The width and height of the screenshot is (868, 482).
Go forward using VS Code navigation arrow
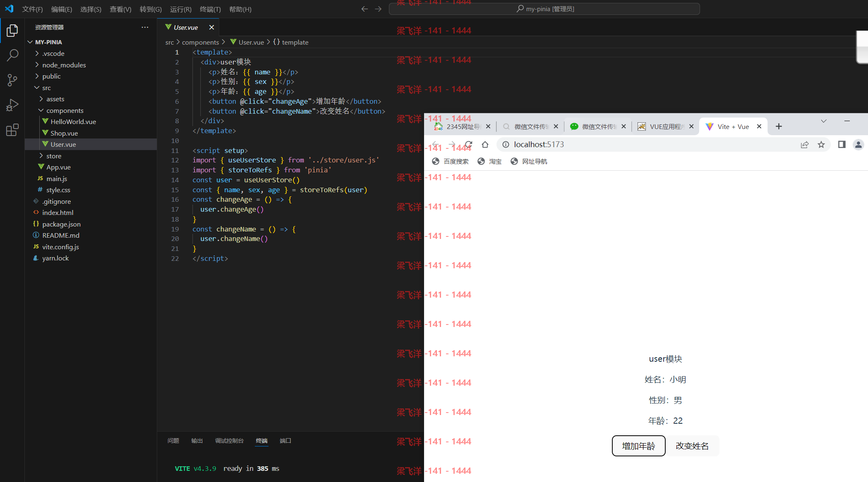click(378, 9)
